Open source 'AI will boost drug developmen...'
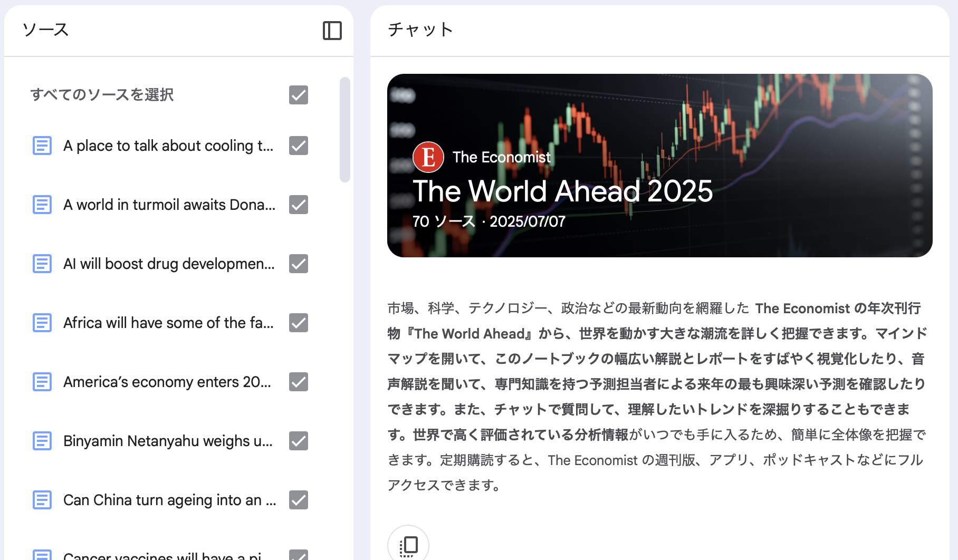Screen dimensions: 958x560 point(169,264)
